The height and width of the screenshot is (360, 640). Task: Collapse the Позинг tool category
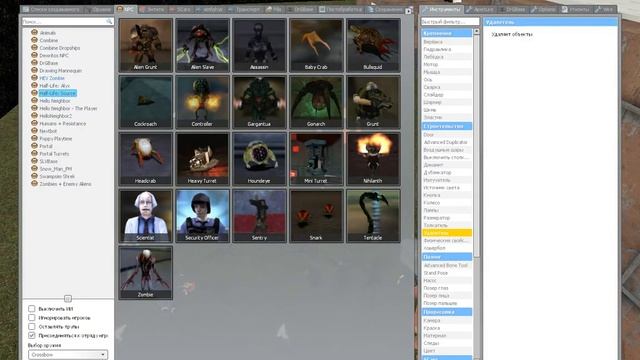tap(447, 257)
